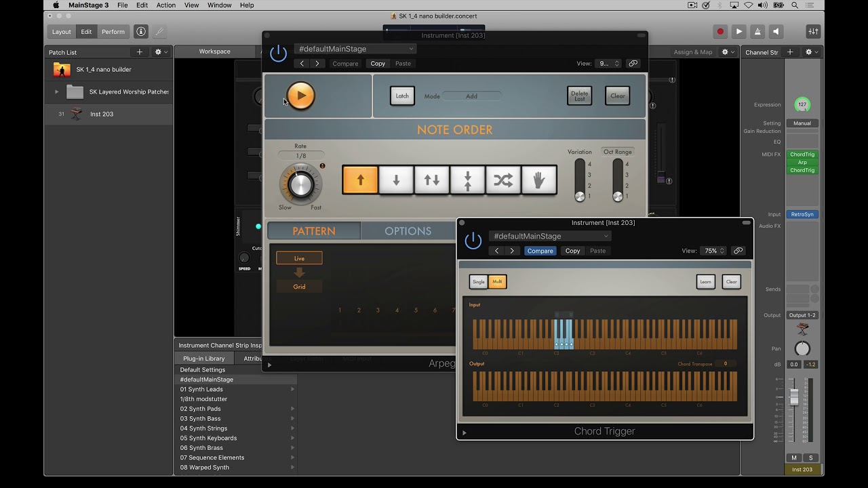This screenshot has width=868, height=488.
Task: Open Spotlight search in menu bar
Action: pos(794,5)
